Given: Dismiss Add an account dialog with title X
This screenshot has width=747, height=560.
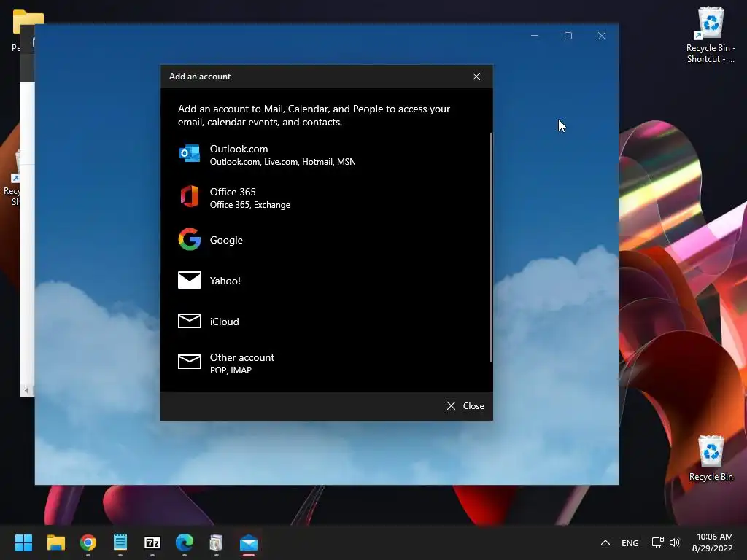Looking at the screenshot, I should click(x=476, y=77).
